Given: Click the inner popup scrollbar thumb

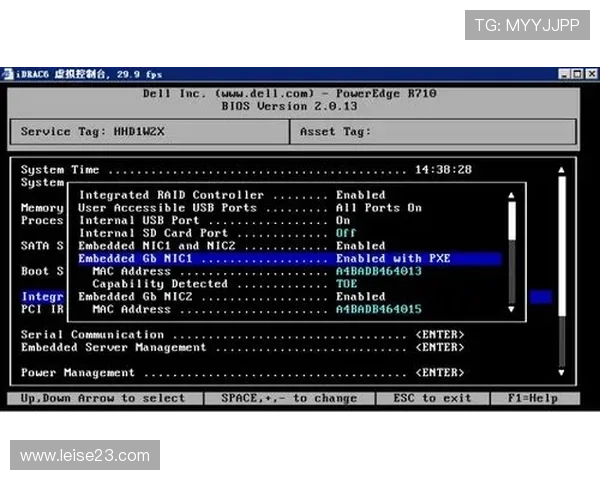Looking at the screenshot, I should coord(512,221).
